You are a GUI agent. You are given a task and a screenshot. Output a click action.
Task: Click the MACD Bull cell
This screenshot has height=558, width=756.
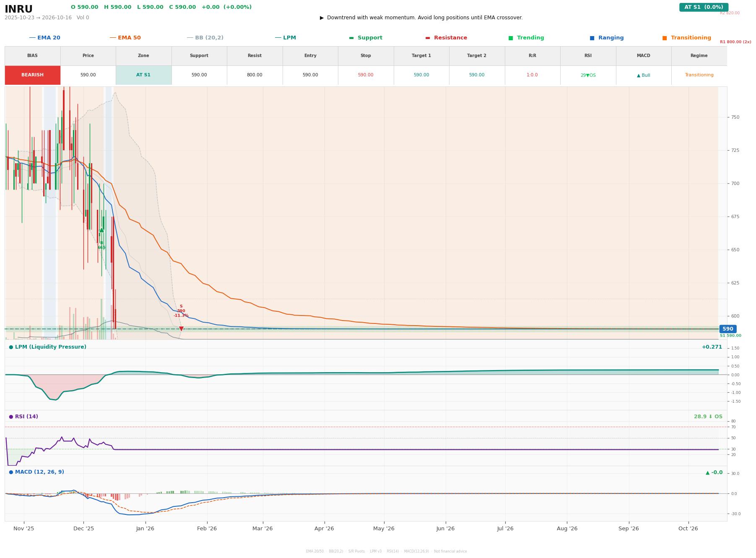[643, 75]
